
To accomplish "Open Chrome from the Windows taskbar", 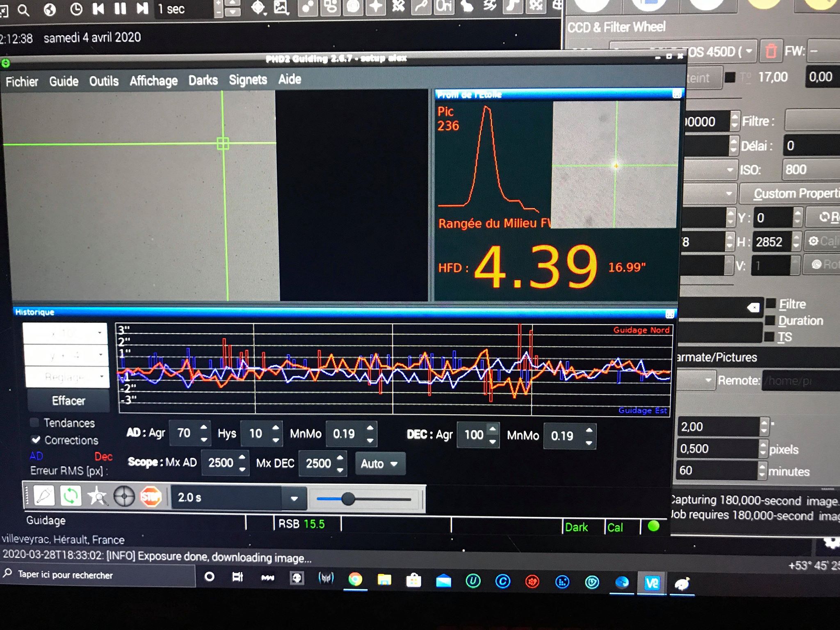I will pos(355,580).
